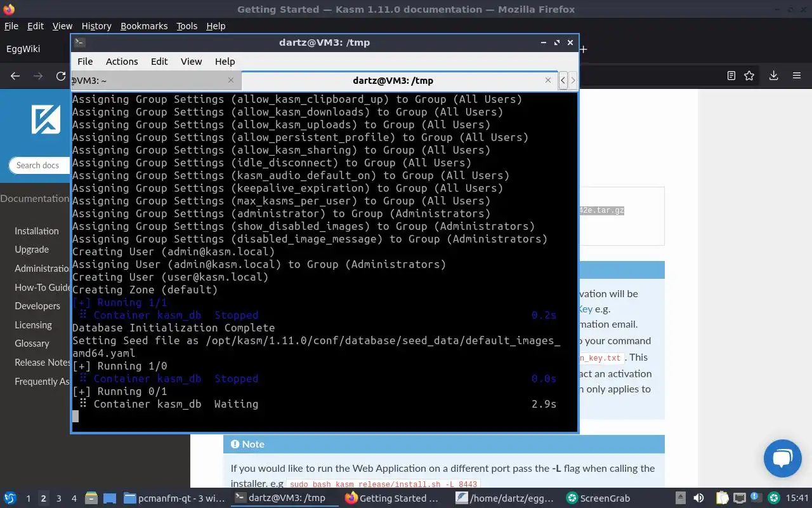Image resolution: width=812 pixels, height=508 pixels.
Task: Open the Upgrade docs link
Action: pyautogui.click(x=32, y=250)
